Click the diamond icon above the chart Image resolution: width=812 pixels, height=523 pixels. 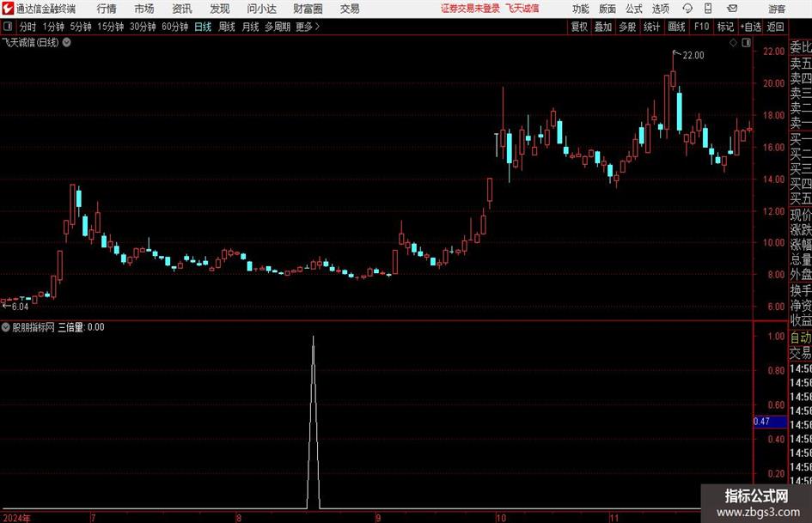click(733, 43)
